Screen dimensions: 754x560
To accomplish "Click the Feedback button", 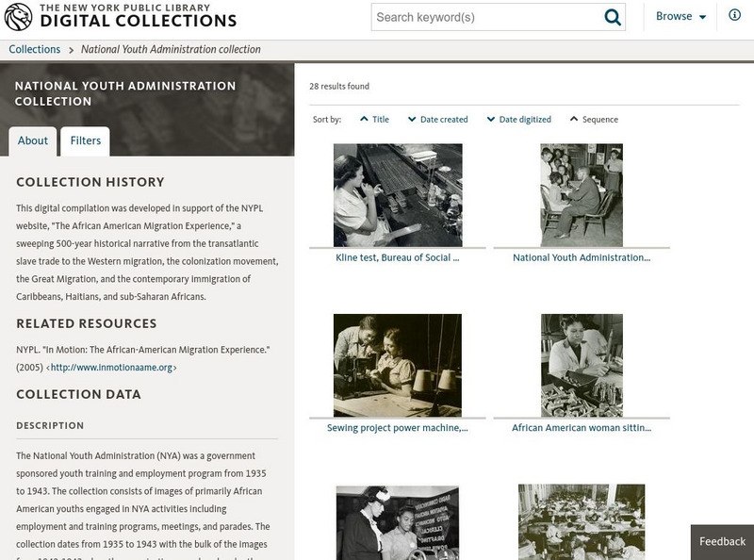I will 723,541.
